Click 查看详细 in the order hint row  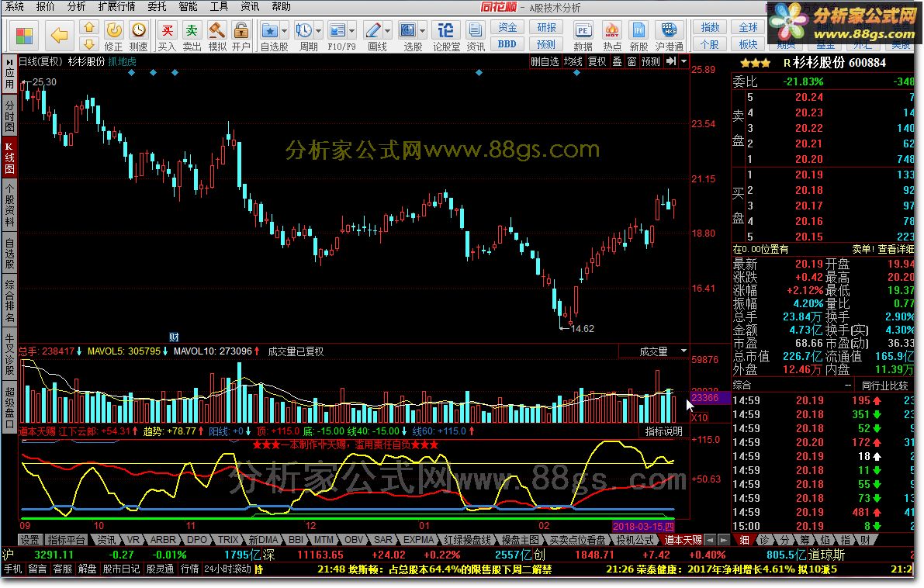(x=896, y=249)
